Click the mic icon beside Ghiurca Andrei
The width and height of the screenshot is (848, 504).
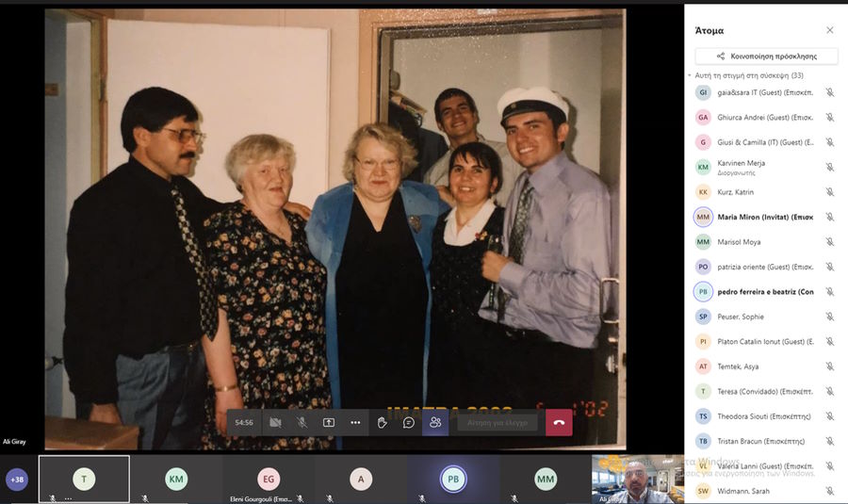(829, 118)
